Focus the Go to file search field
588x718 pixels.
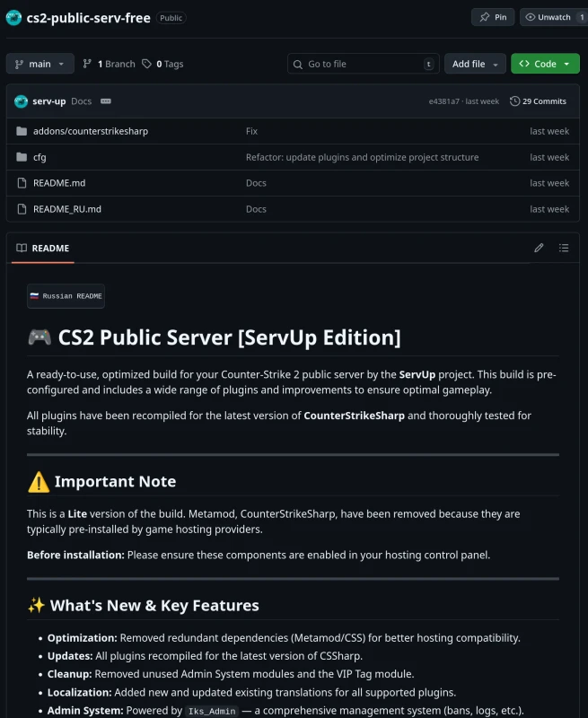(x=364, y=64)
